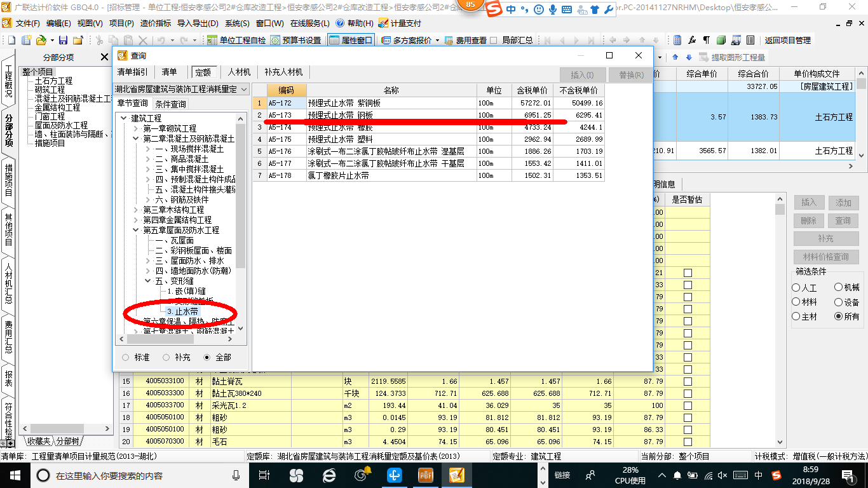Close the 分部分项 panel with X
The width and height of the screenshot is (868, 488).
point(104,57)
